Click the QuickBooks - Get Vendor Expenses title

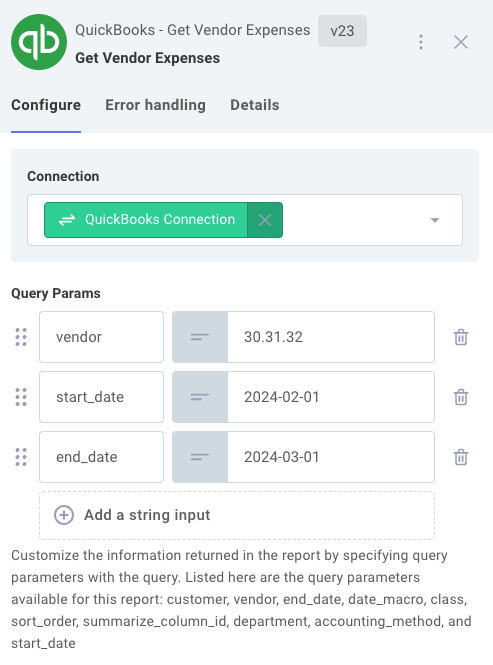tap(193, 30)
